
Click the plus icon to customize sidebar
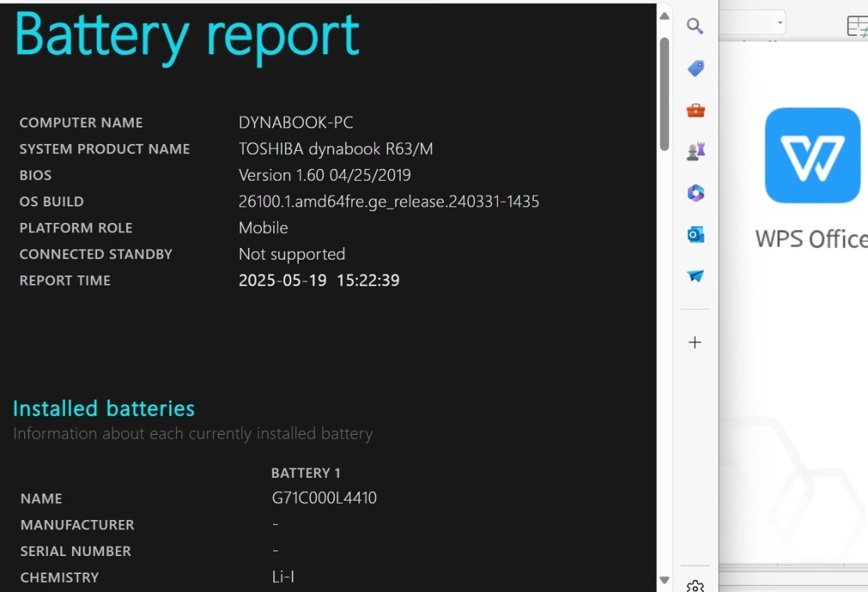pyautogui.click(x=695, y=343)
